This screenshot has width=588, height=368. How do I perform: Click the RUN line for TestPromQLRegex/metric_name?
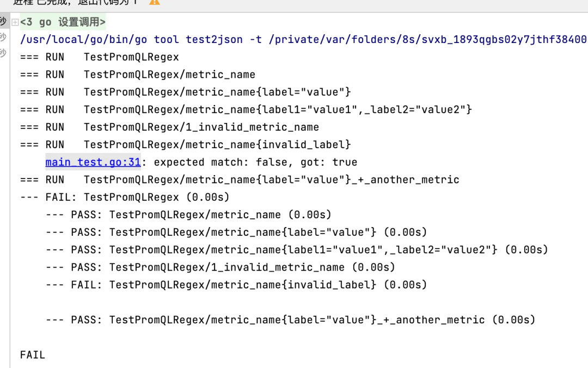[x=138, y=74]
